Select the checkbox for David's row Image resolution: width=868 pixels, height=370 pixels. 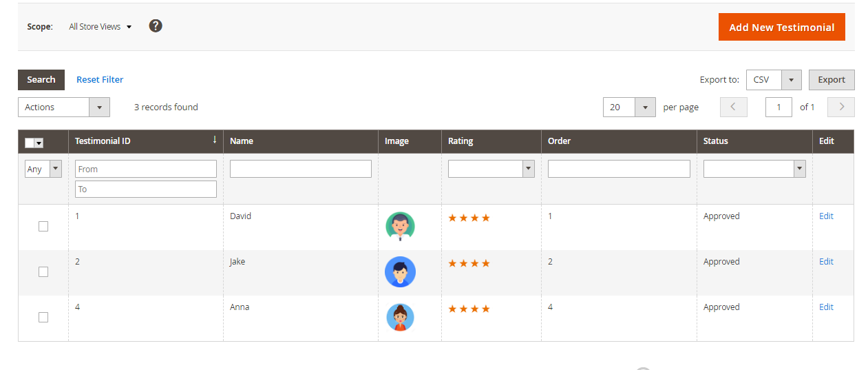pyautogui.click(x=43, y=226)
